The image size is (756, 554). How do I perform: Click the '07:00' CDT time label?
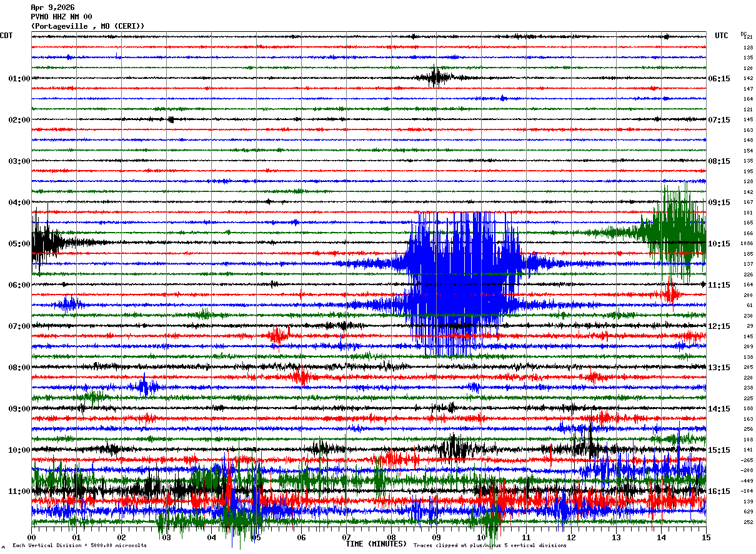pos(19,326)
